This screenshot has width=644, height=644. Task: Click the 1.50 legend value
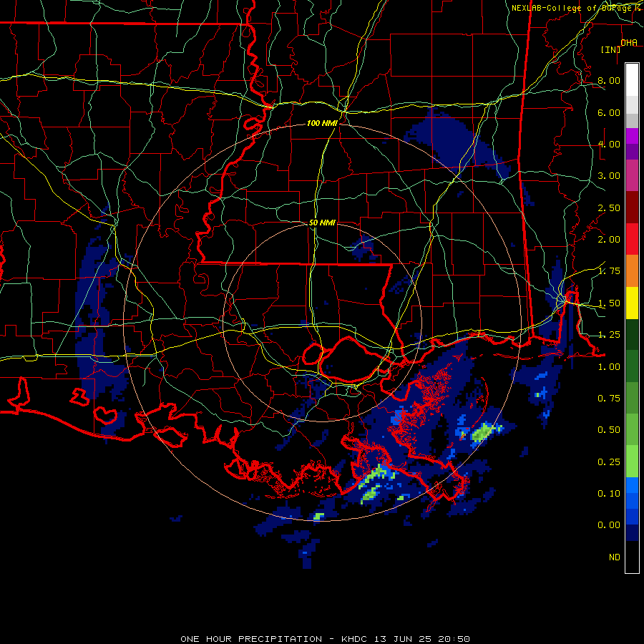[609, 303]
